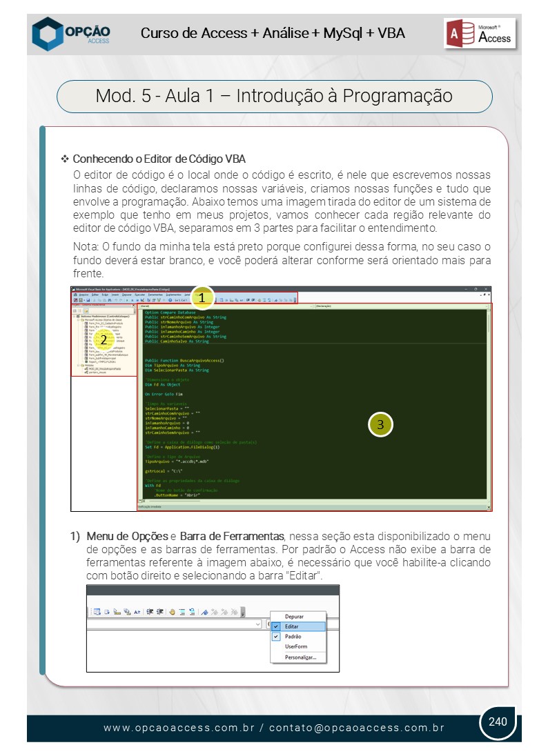Open the (Declaração) procedure dropdown above code
The width and height of the screenshot is (548, 756).
click(488, 306)
